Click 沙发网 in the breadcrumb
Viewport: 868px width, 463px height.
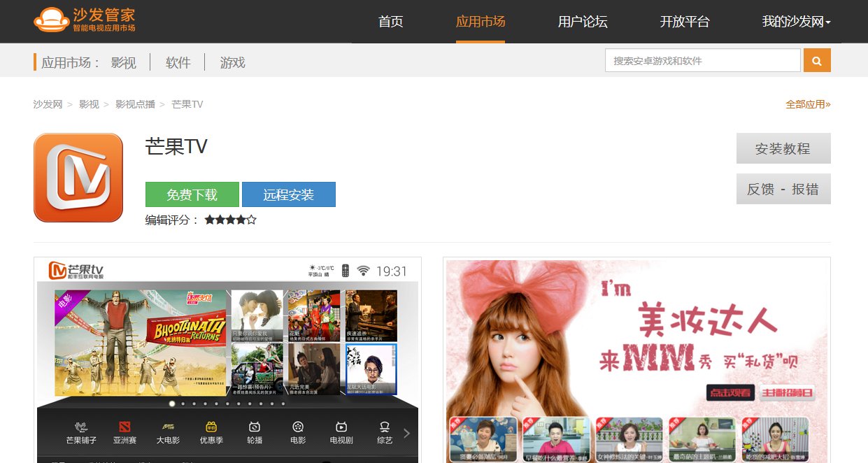point(48,104)
